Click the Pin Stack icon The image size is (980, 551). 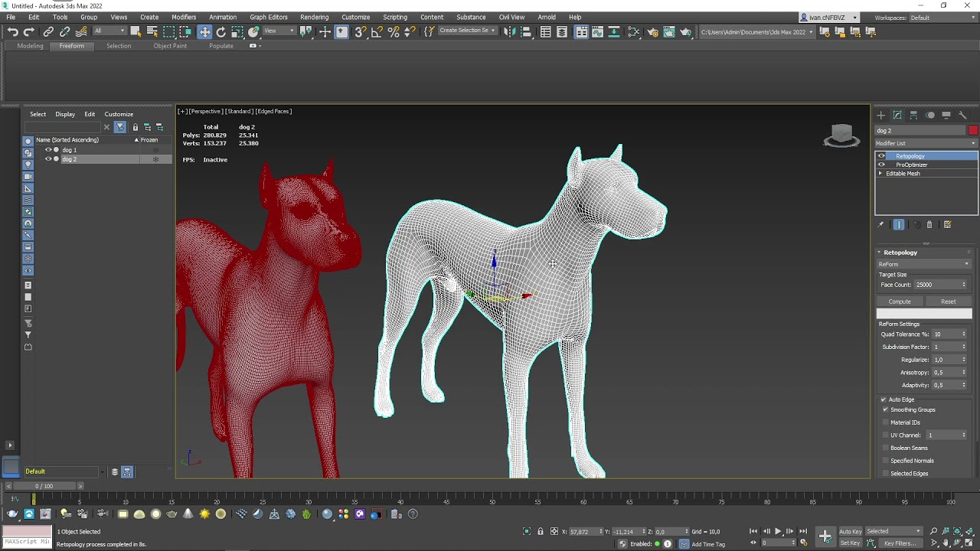coord(880,225)
